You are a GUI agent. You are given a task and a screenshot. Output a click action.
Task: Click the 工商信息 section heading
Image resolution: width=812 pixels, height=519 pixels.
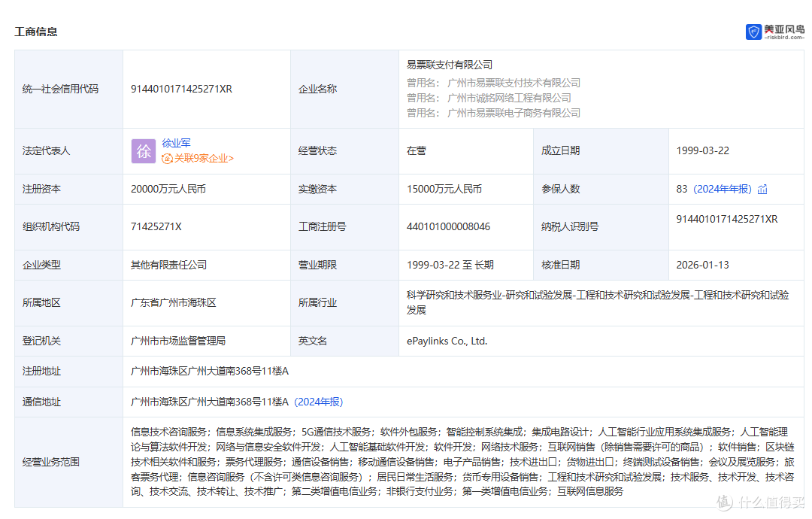[36, 32]
